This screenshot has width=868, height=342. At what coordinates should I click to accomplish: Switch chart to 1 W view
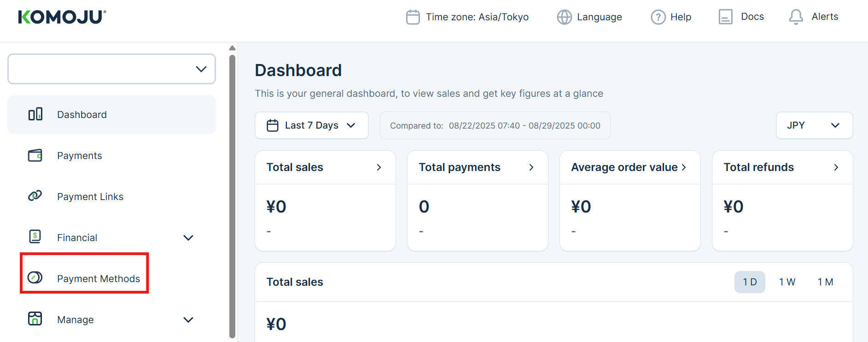[787, 282]
